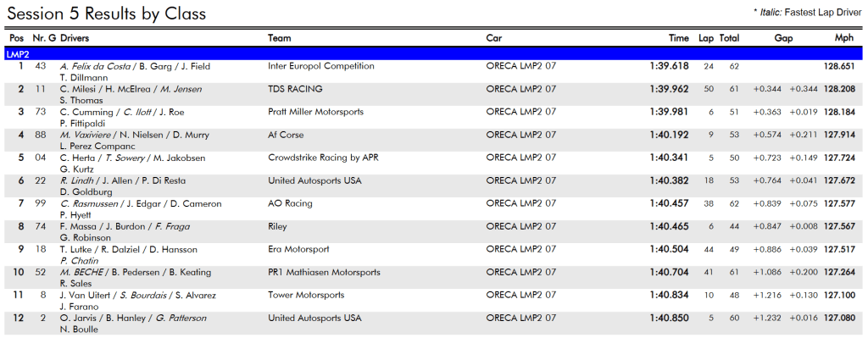This screenshot has width=868, height=338.
Task: Click the time "1:40.457"
Action: (x=670, y=203)
